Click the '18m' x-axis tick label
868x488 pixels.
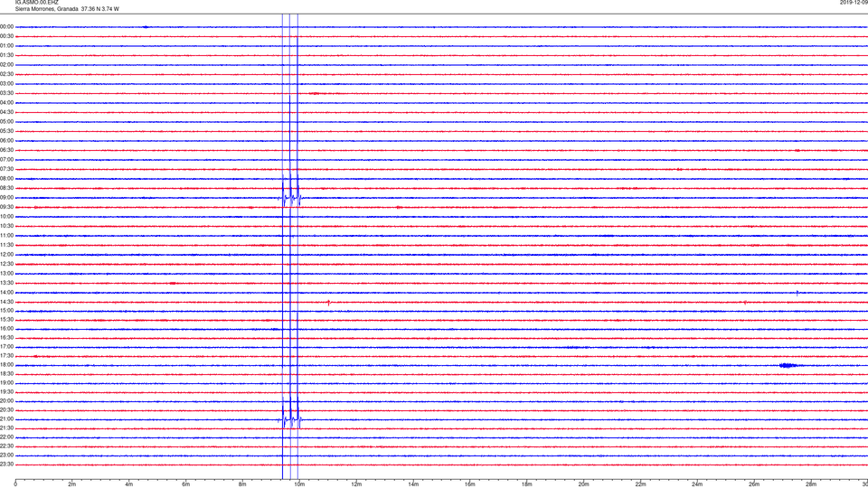527,484
